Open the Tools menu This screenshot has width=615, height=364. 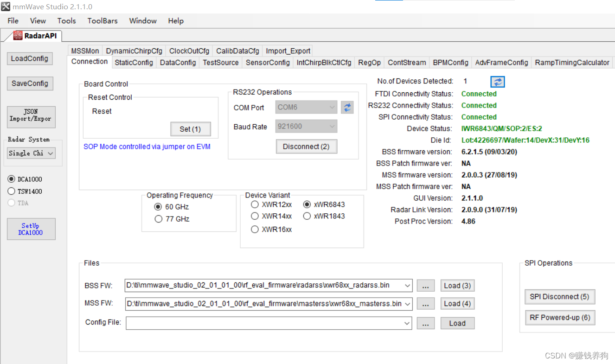[66, 20]
